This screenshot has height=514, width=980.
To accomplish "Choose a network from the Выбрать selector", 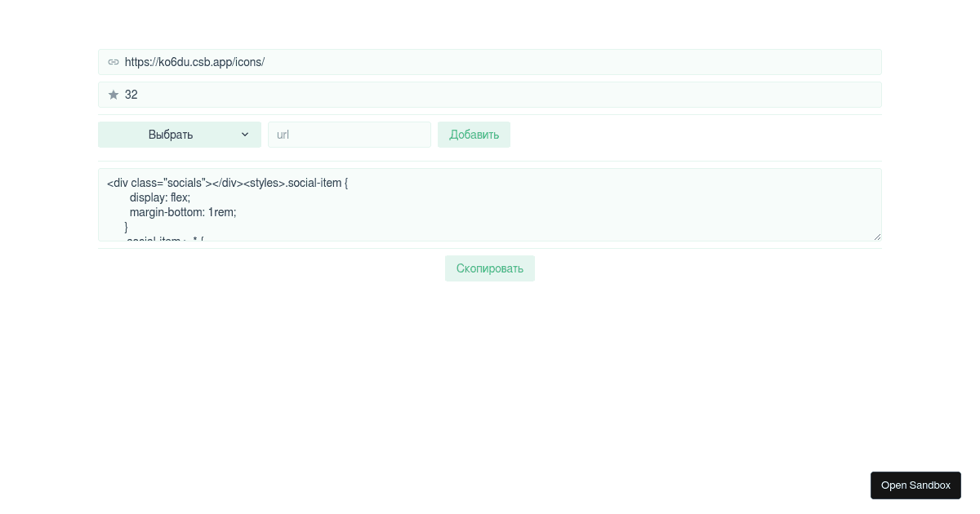I will (x=180, y=135).
